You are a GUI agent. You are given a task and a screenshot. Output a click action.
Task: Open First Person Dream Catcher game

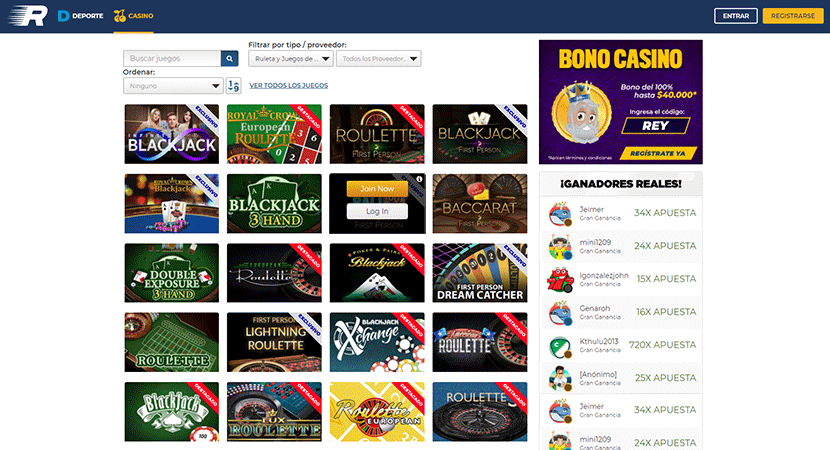480,273
